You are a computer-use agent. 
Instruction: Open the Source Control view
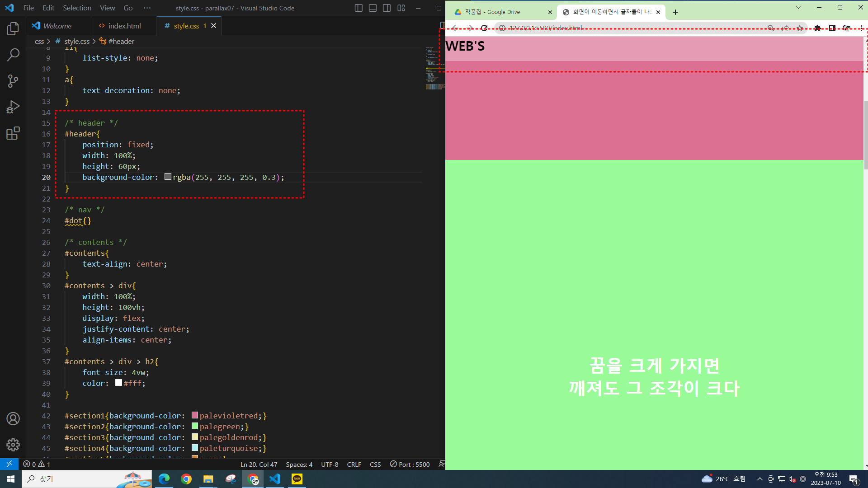click(13, 81)
